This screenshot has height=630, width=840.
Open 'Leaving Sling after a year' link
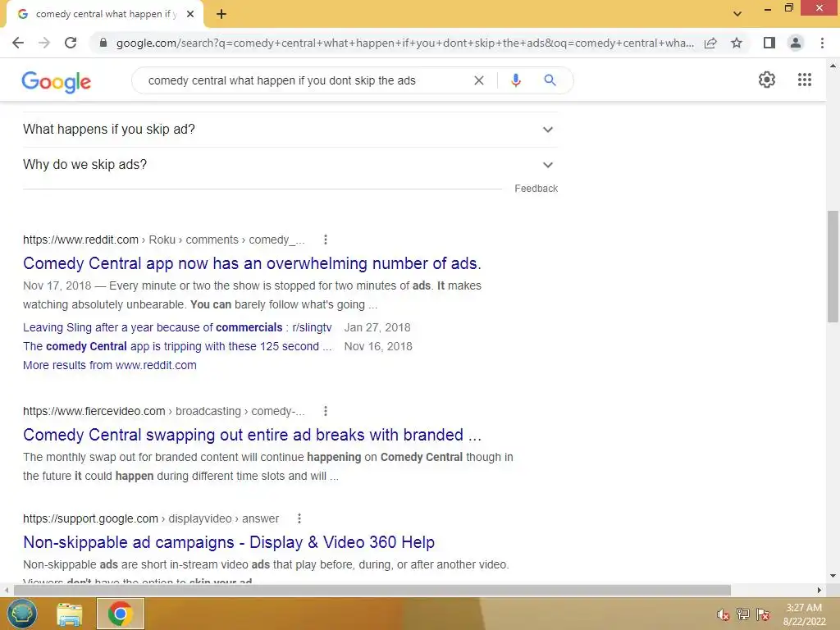pos(177,327)
